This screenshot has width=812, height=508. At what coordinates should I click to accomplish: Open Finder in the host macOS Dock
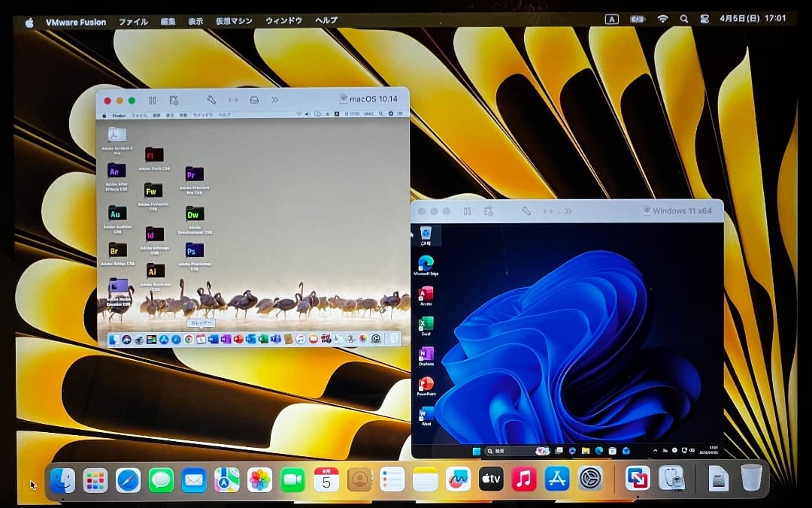62,480
